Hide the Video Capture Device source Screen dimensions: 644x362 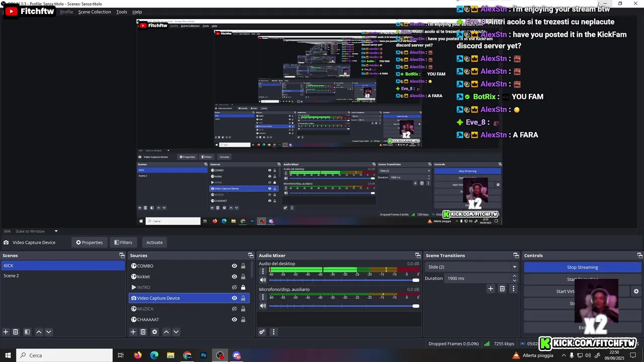coord(234,298)
